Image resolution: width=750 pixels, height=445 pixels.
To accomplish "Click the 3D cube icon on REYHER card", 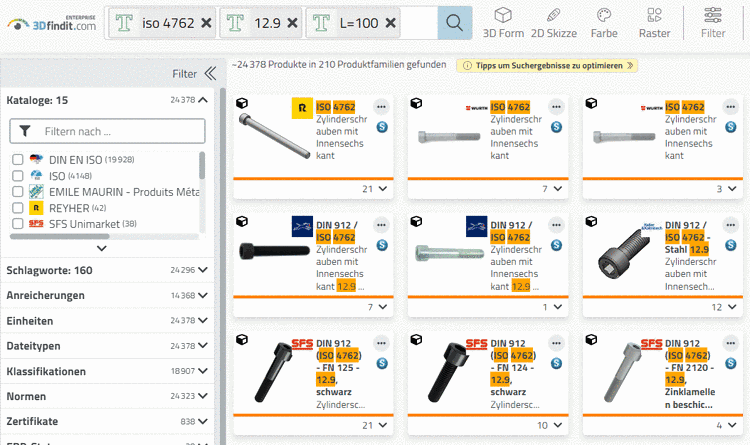I will 242,103.
